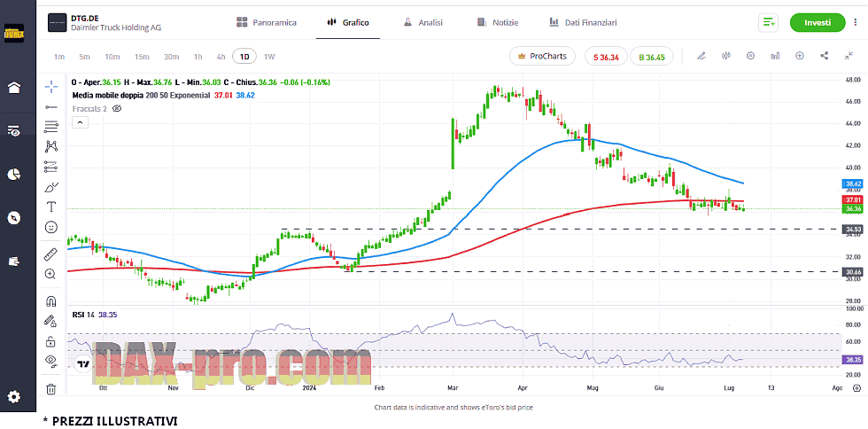Open the emoji icons tool
868x429 pixels.
[51, 227]
